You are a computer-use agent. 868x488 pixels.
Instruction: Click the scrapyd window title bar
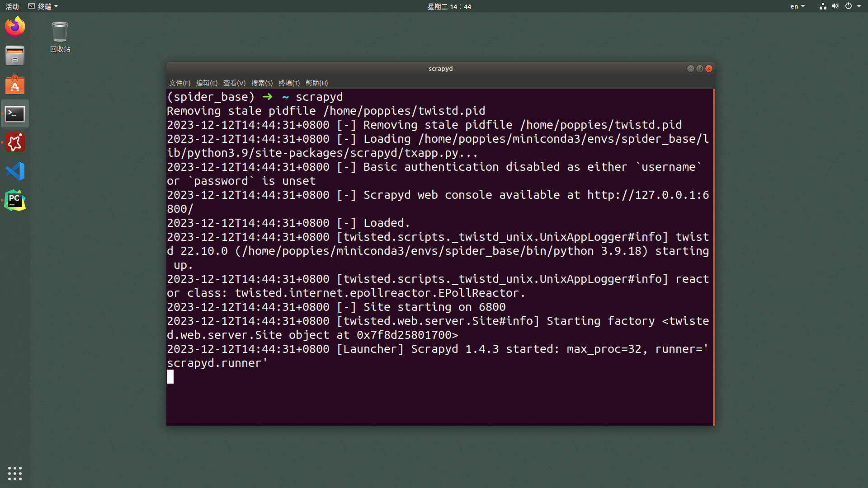click(x=441, y=69)
